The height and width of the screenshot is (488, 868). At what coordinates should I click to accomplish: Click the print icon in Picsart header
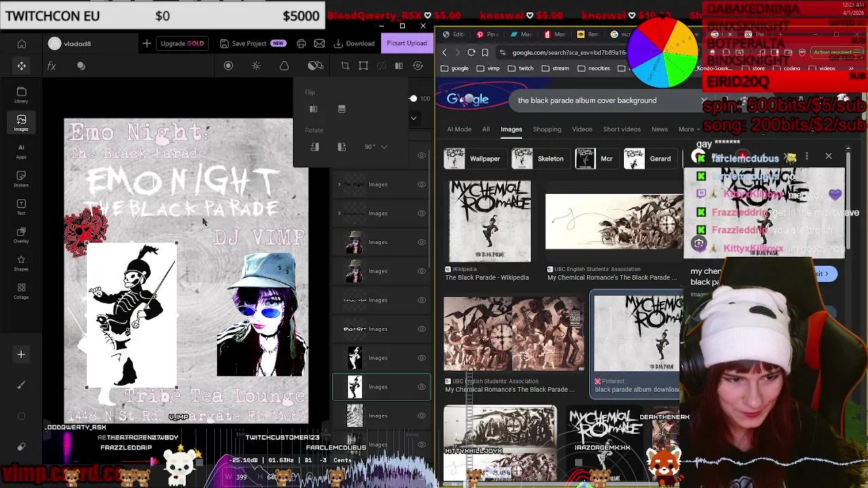301,43
